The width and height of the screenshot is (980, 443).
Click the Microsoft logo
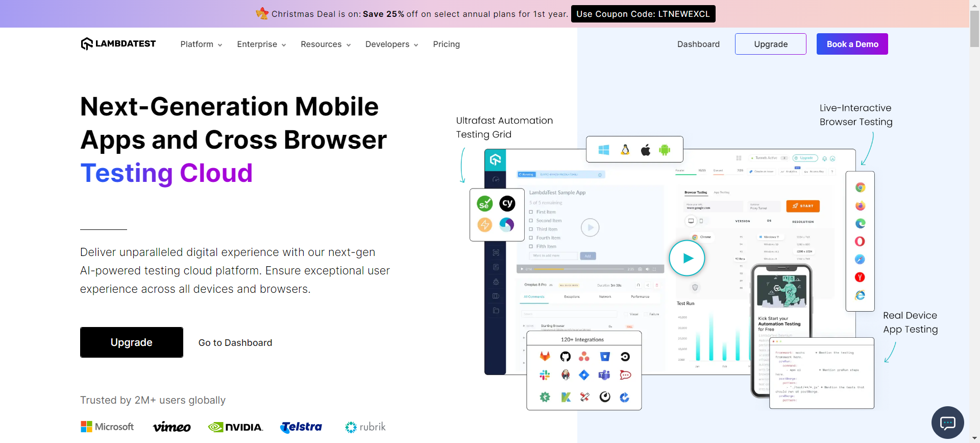coord(107,427)
